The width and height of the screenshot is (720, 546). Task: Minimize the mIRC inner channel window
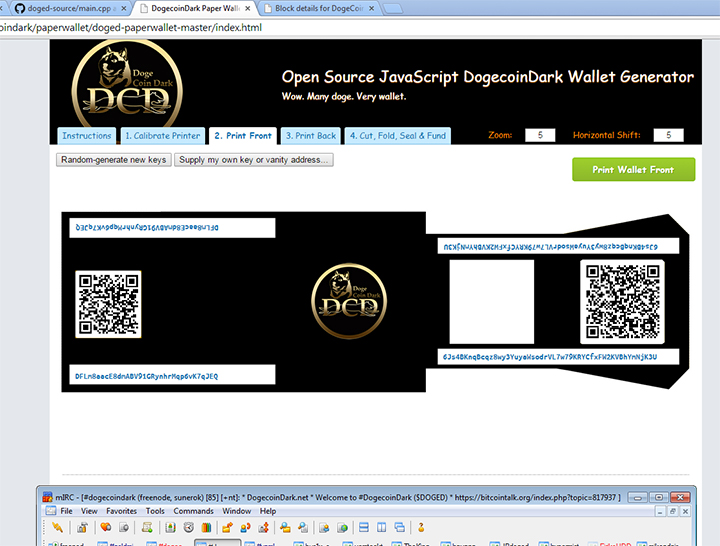click(660, 511)
